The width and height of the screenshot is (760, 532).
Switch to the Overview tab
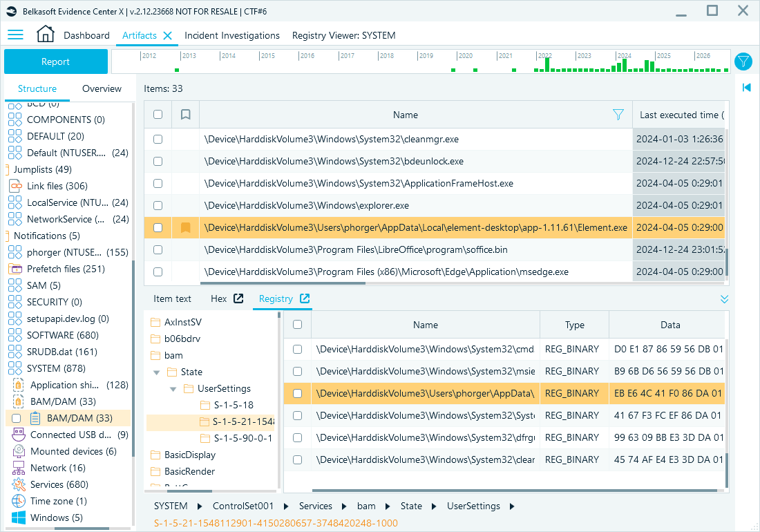pos(102,88)
